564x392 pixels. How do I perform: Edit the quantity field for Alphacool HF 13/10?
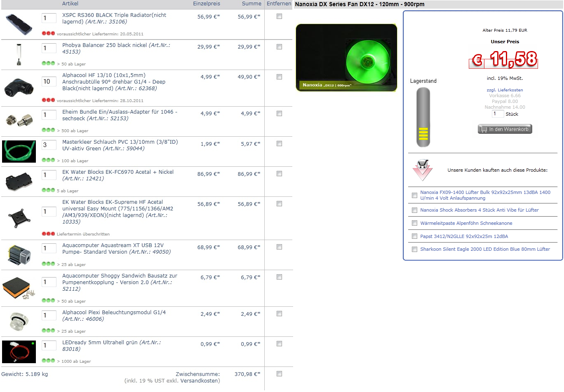49,82
